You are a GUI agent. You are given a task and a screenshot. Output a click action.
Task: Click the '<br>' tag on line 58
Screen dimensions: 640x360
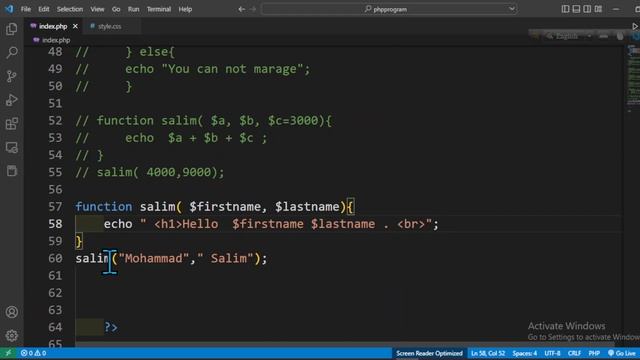coord(411,224)
